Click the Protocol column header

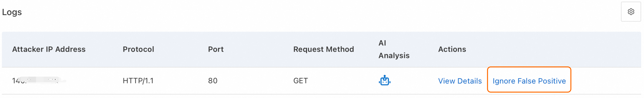[138, 49]
